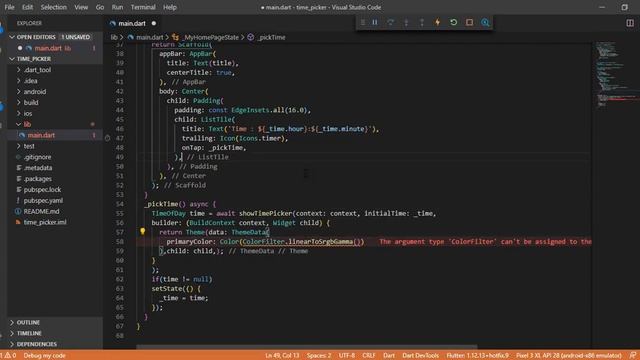640x360 pixels.
Task: Click the debug Step Over button
Action: point(391,22)
